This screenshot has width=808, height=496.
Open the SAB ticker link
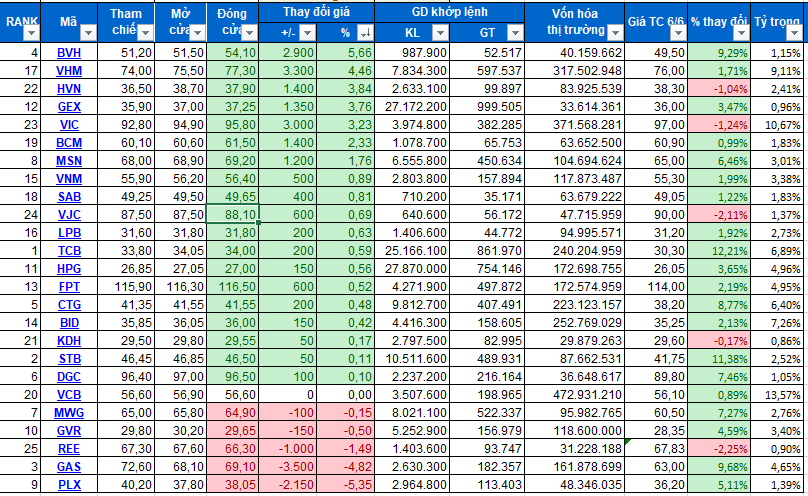pyautogui.click(x=69, y=197)
